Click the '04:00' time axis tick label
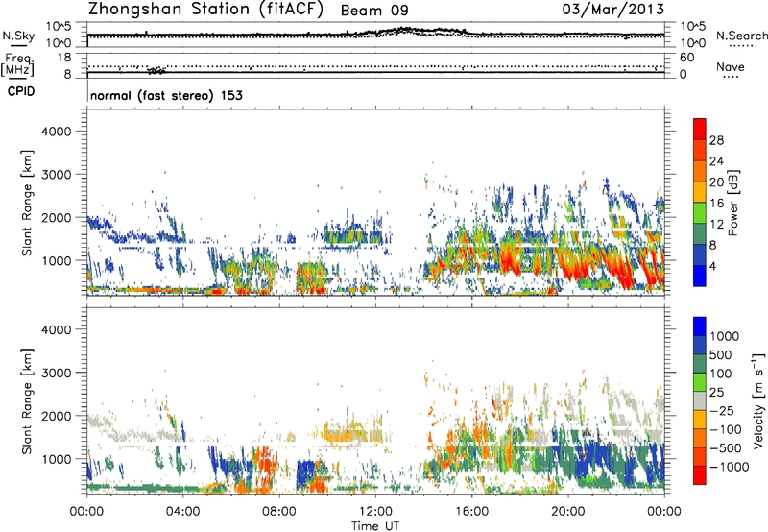This screenshot has width=768, height=532. point(183,511)
